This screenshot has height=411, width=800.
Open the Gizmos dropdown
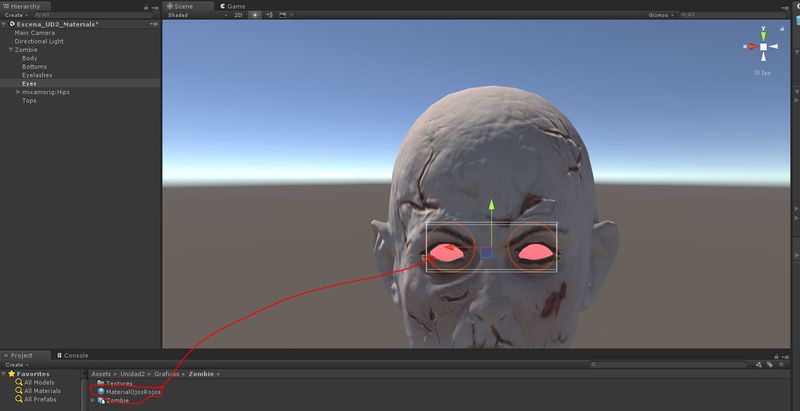(x=661, y=15)
